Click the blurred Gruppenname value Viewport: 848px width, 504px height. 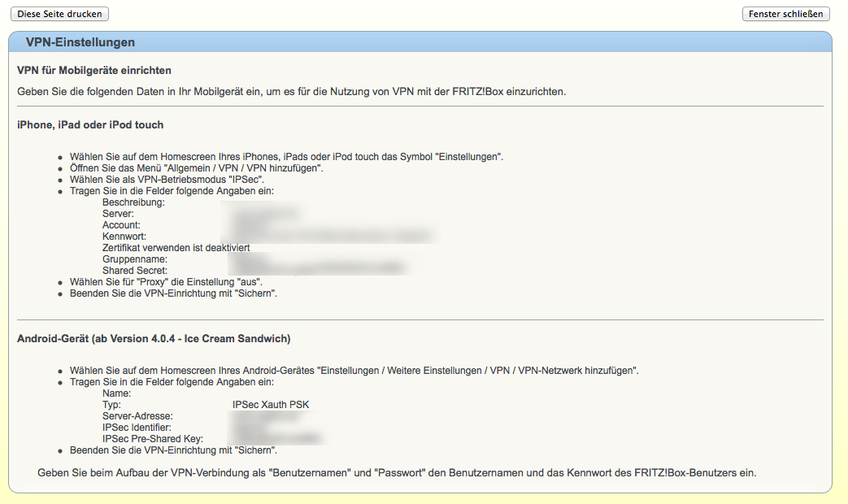(x=254, y=259)
